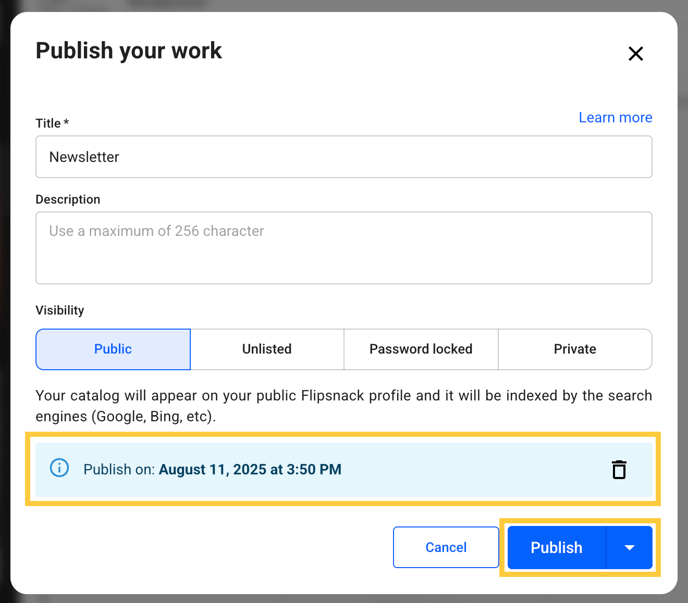Delete the scheduled publish date with trash icon
This screenshot has height=603, width=688.
click(x=619, y=469)
